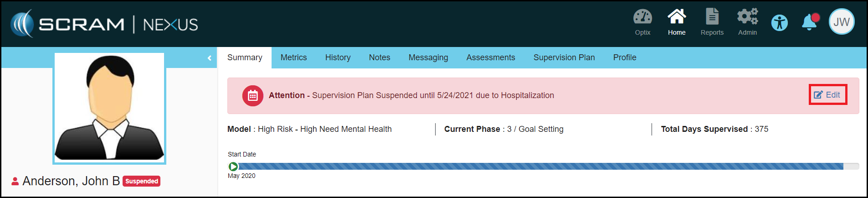Go to Home in the top bar

click(x=677, y=22)
